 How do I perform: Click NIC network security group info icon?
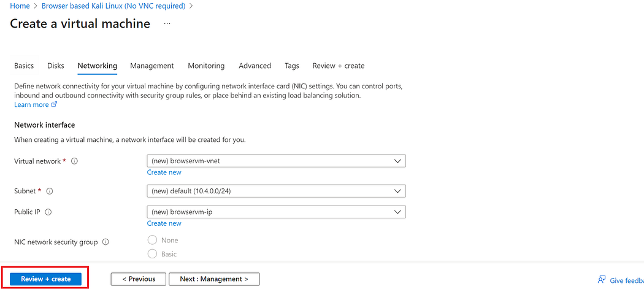(x=105, y=242)
